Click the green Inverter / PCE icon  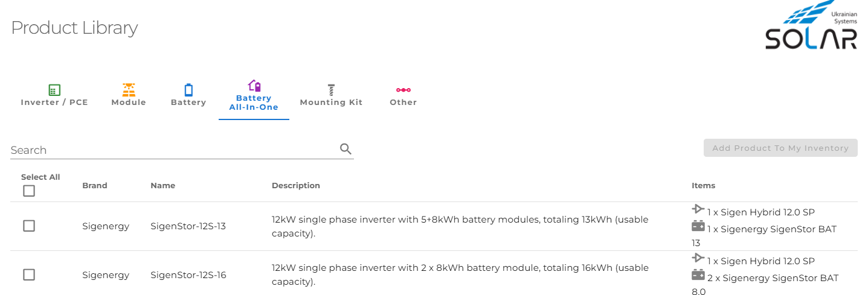point(54,90)
